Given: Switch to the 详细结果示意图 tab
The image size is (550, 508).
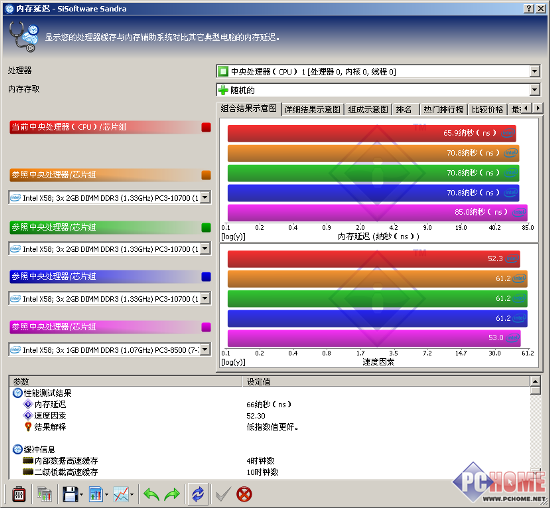Looking at the screenshot, I should point(313,109).
